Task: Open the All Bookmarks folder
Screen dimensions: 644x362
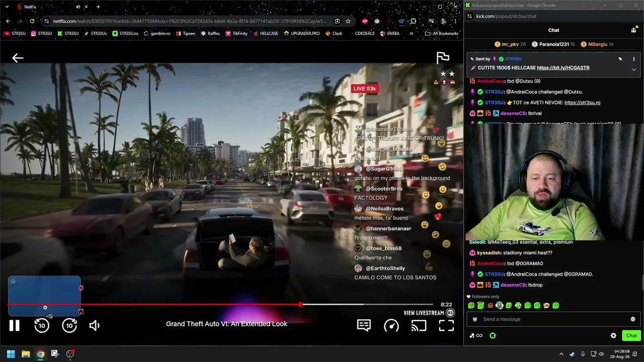Action: coord(442,34)
